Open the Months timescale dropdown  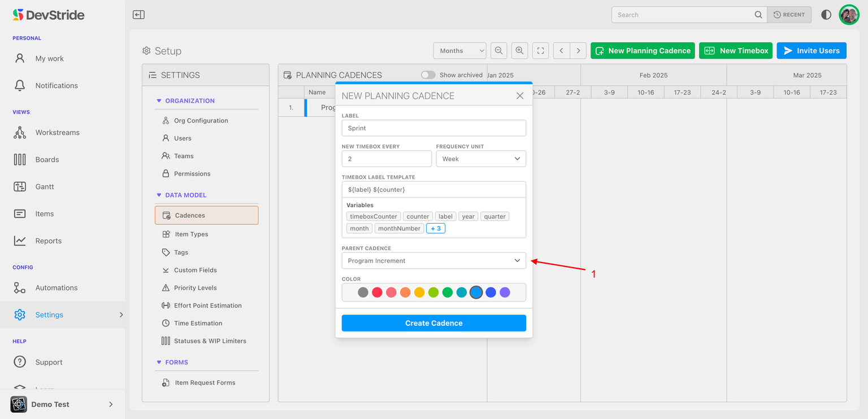click(x=459, y=51)
